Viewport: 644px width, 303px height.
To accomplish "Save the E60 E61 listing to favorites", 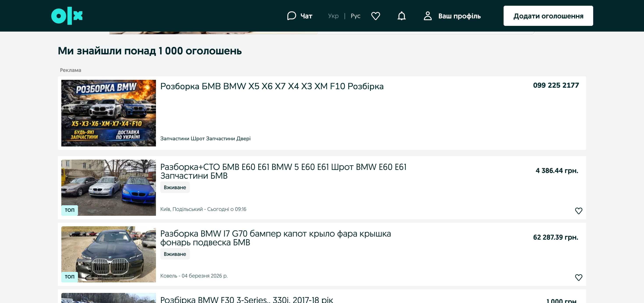I will tap(579, 211).
